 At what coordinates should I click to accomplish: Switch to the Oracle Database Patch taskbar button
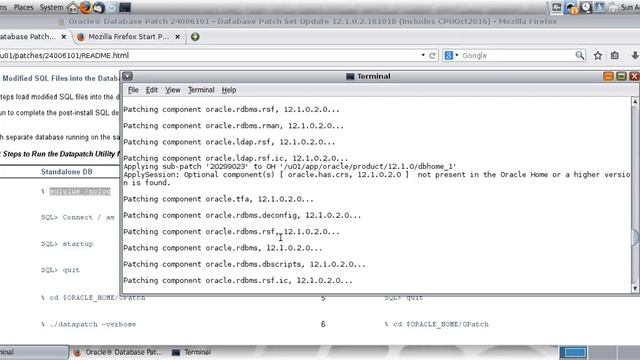click(x=118, y=352)
